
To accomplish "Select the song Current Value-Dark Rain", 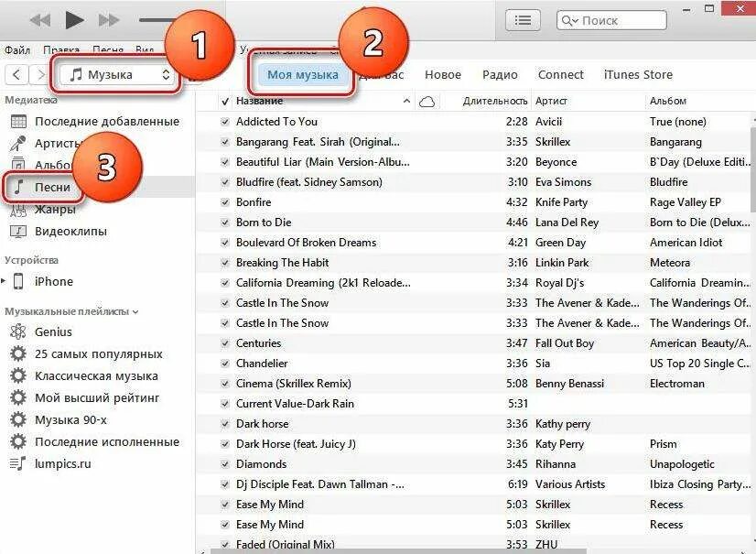I will tap(295, 404).
